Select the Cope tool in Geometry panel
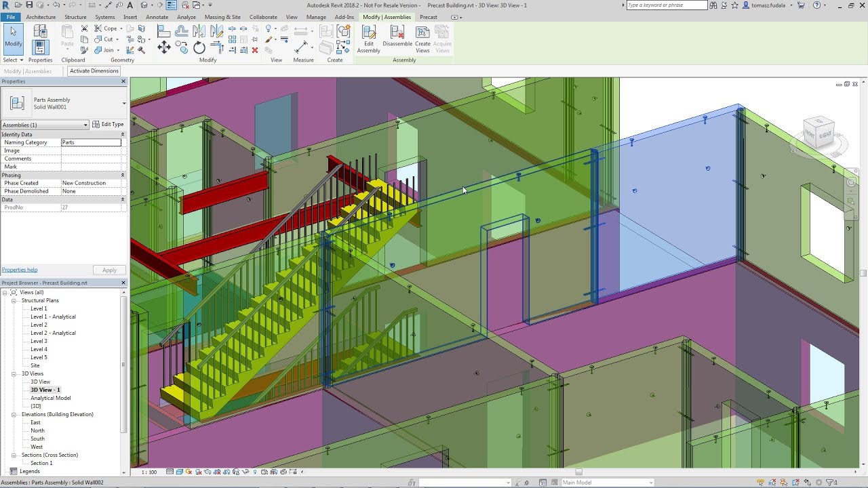Viewport: 868px width, 488px height. pos(107,28)
